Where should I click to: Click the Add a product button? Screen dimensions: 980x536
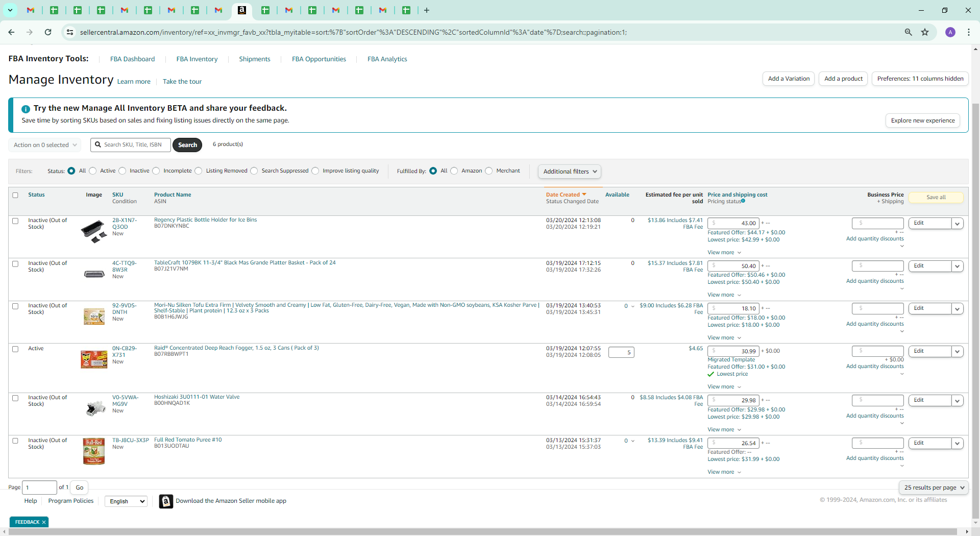pos(843,79)
